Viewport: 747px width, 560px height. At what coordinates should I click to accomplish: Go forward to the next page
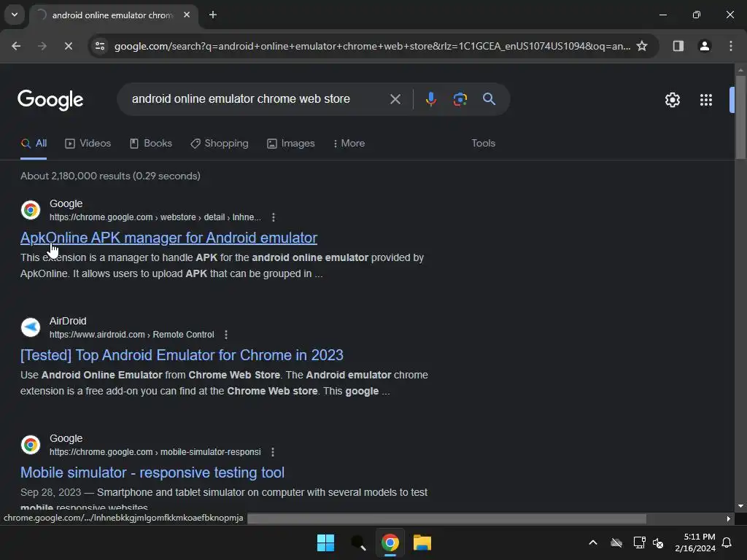[42, 46]
